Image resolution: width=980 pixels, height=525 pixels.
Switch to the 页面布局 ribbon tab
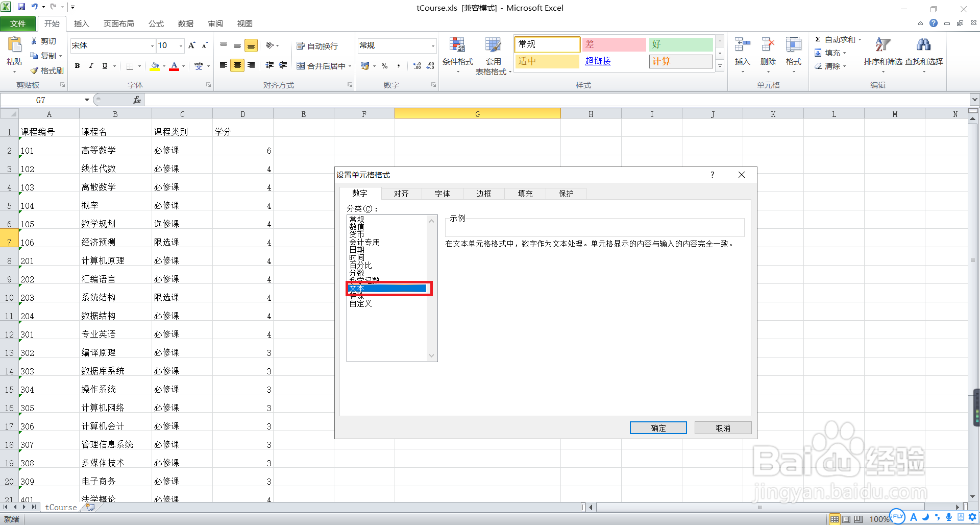coord(118,23)
